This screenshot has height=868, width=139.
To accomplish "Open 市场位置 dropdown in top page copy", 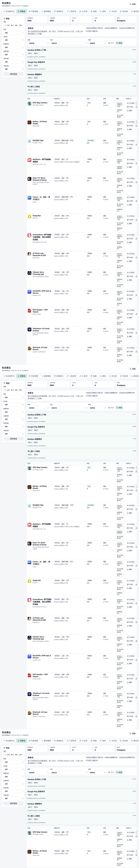I will point(13,69).
